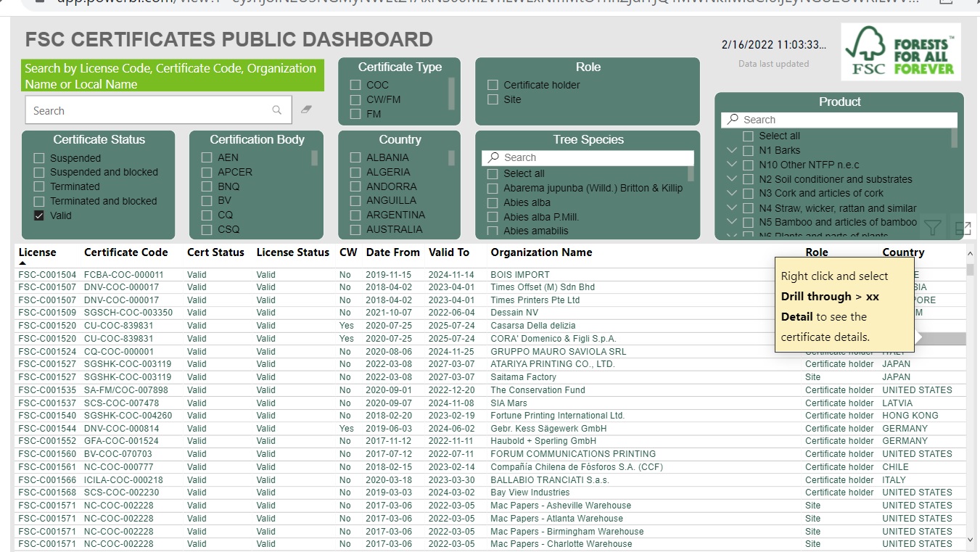Viewport: 980px width, 552px height.
Task: Check ALBANIA in the Country filter
Action: coord(355,157)
